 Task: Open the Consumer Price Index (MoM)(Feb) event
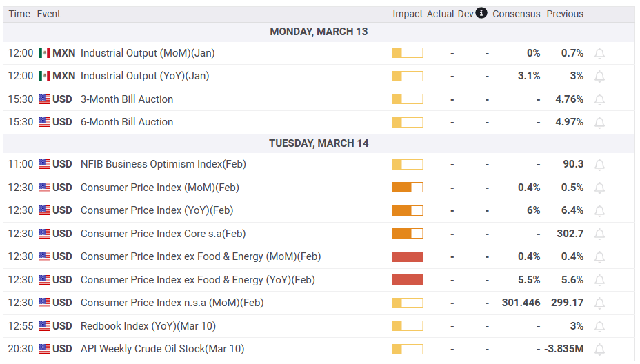[x=159, y=188]
